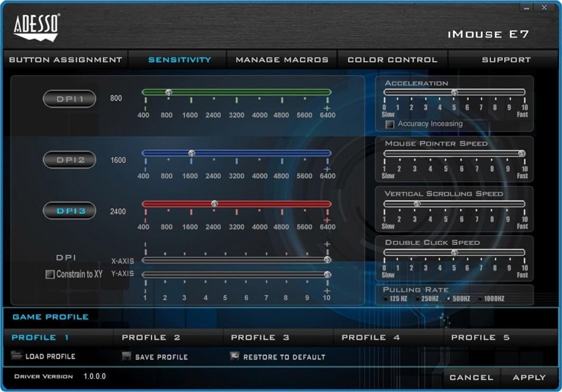This screenshot has width=562, height=392.
Task: Click driver version number 1.0.0.0
Action: click(x=95, y=376)
